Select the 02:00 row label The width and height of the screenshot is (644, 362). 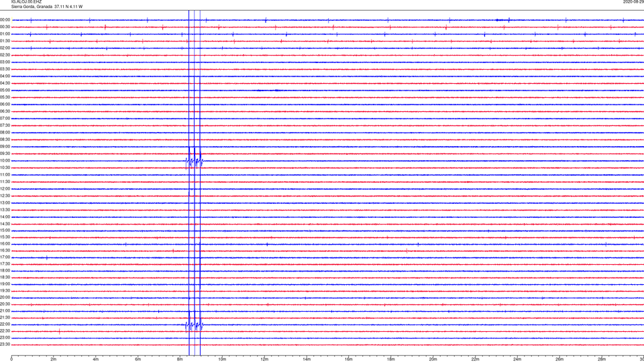5,48
